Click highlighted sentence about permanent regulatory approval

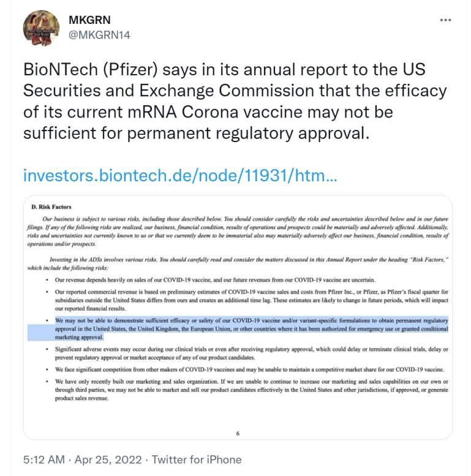(250, 328)
